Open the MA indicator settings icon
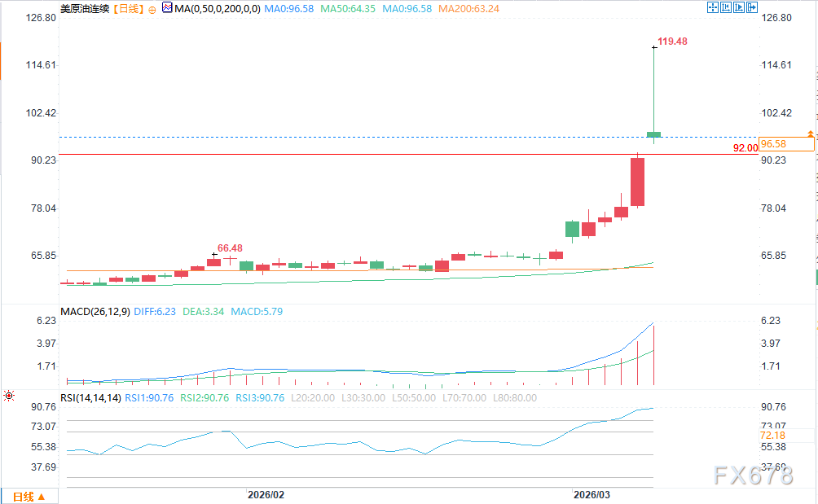The image size is (818, 504). 167,8
